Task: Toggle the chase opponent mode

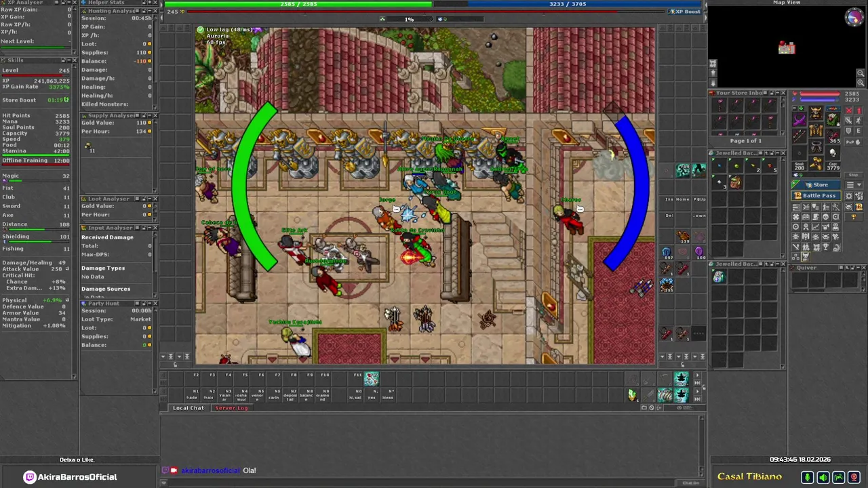Action: point(859,121)
